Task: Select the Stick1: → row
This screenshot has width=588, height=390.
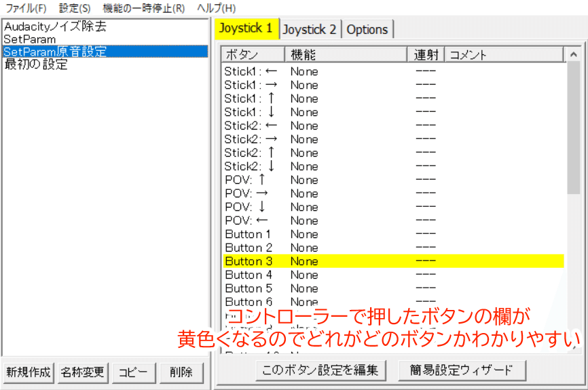Action: click(x=393, y=85)
